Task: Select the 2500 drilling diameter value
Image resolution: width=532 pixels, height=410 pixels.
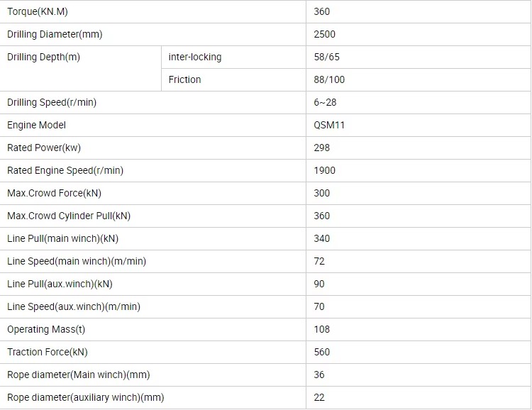Action: coord(324,34)
